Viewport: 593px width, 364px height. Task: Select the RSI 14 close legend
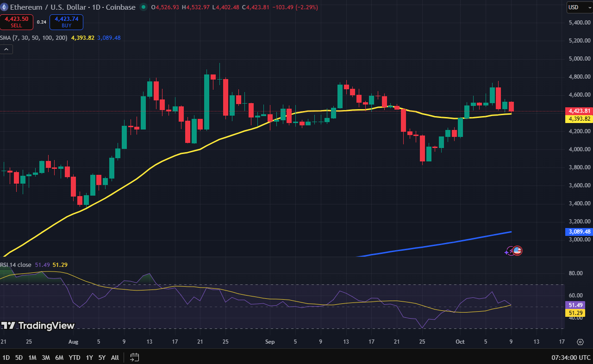[x=16, y=265]
